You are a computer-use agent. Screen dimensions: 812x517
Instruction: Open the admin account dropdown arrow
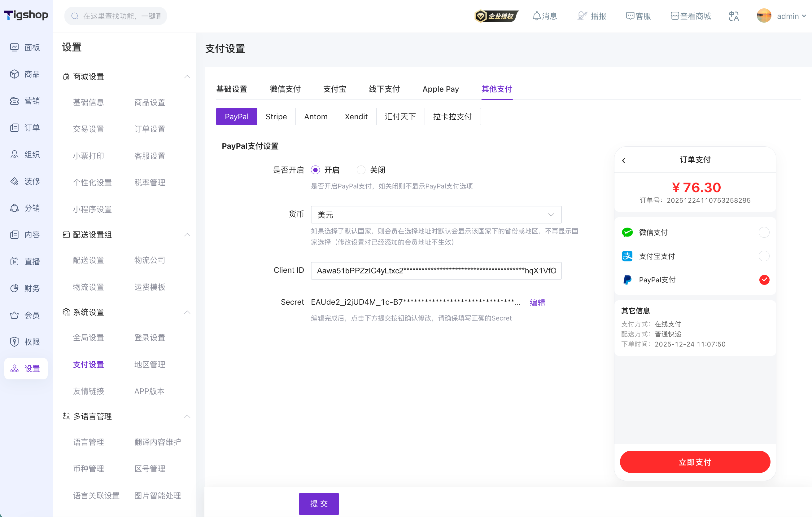click(x=804, y=16)
